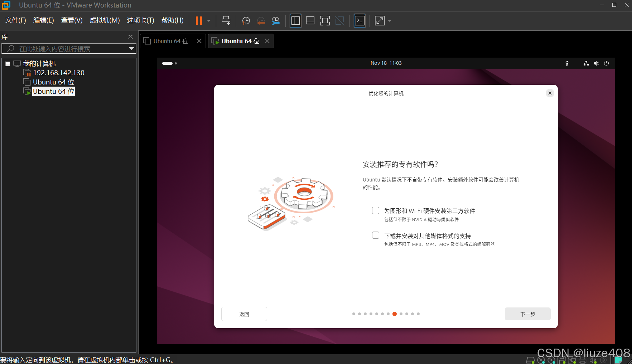
Task: Open the power options dropdown next to pause
Action: click(x=209, y=21)
